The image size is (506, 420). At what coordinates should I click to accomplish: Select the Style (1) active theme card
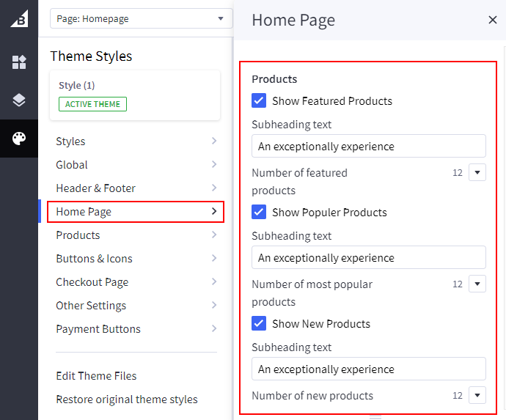(135, 95)
